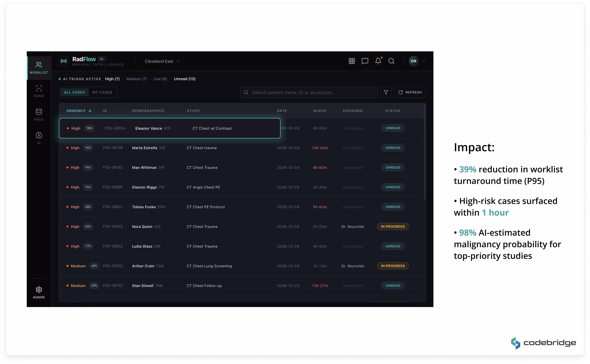Go to the Worklist tab

(39, 68)
